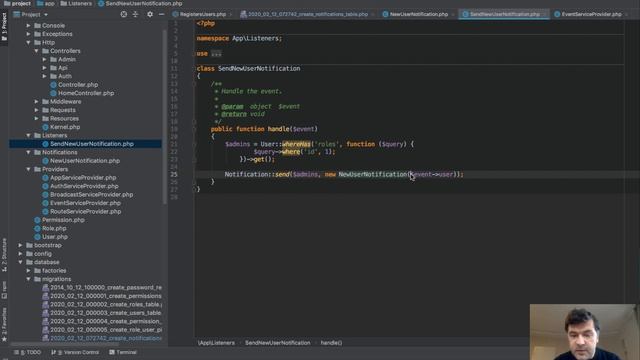The image size is (640, 360).
Task: Expand the Resources folder
Action: (x=36, y=118)
